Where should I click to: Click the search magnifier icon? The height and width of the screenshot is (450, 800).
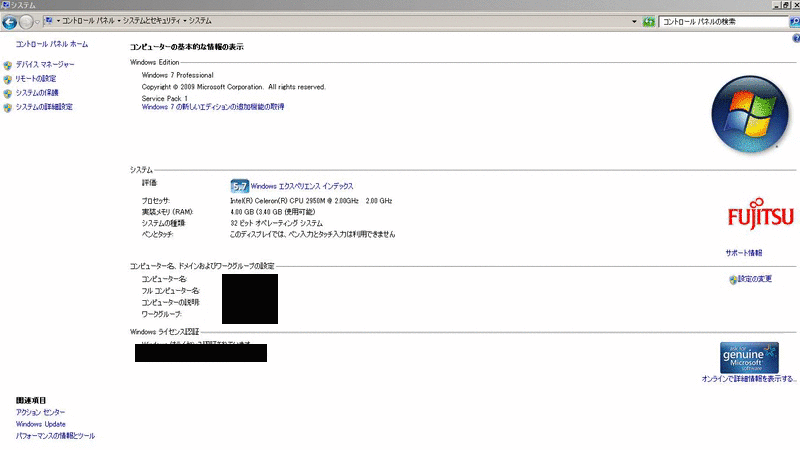pyautogui.click(x=794, y=21)
